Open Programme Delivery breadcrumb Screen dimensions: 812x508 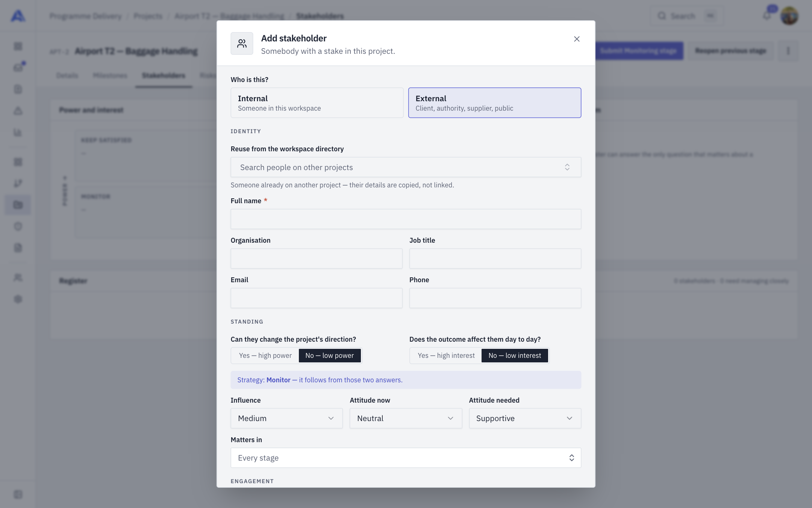pyautogui.click(x=86, y=16)
